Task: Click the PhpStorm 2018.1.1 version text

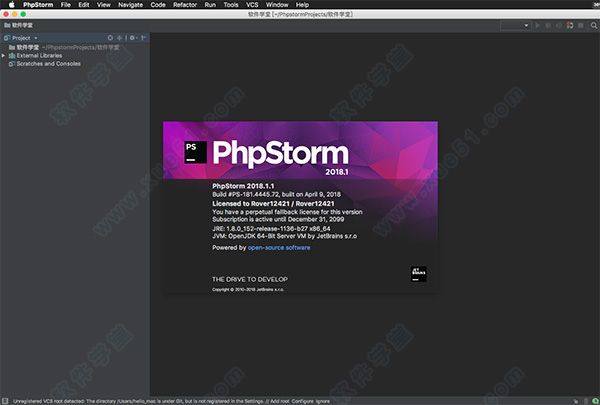Action: click(243, 186)
